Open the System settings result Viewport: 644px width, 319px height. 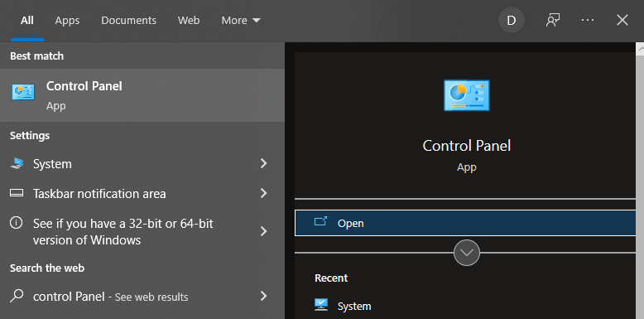coord(142,164)
